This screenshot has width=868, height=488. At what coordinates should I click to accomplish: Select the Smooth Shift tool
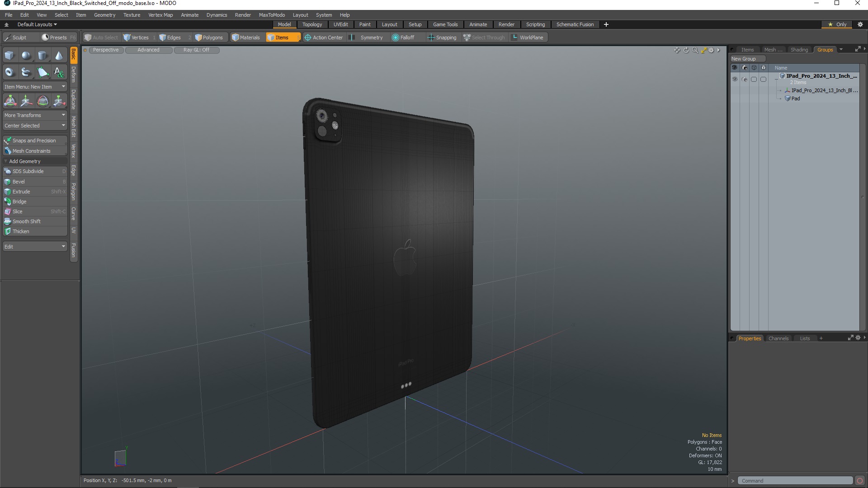click(x=35, y=221)
